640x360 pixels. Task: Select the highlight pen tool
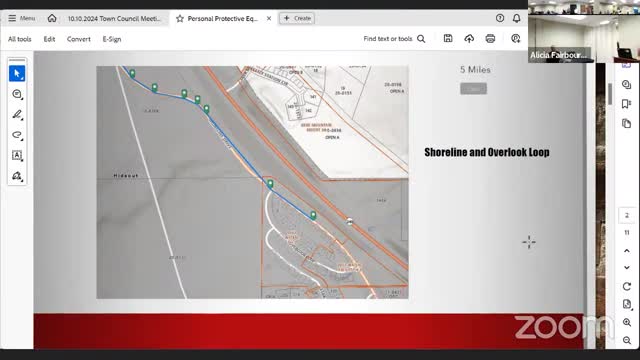[17, 114]
